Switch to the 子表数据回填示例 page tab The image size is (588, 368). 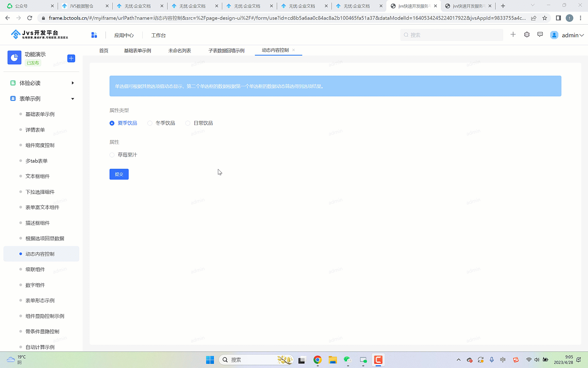pos(226,50)
